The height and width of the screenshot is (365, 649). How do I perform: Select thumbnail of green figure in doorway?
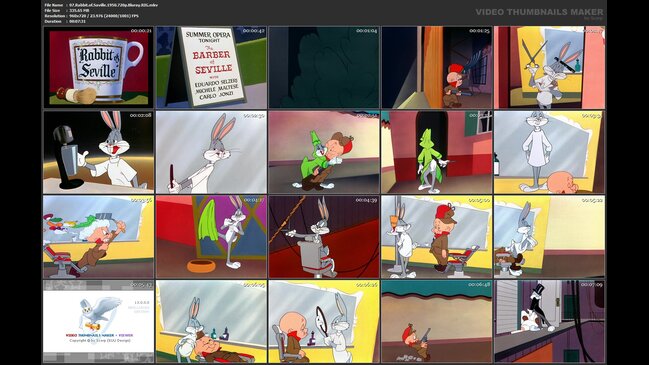[436, 152]
